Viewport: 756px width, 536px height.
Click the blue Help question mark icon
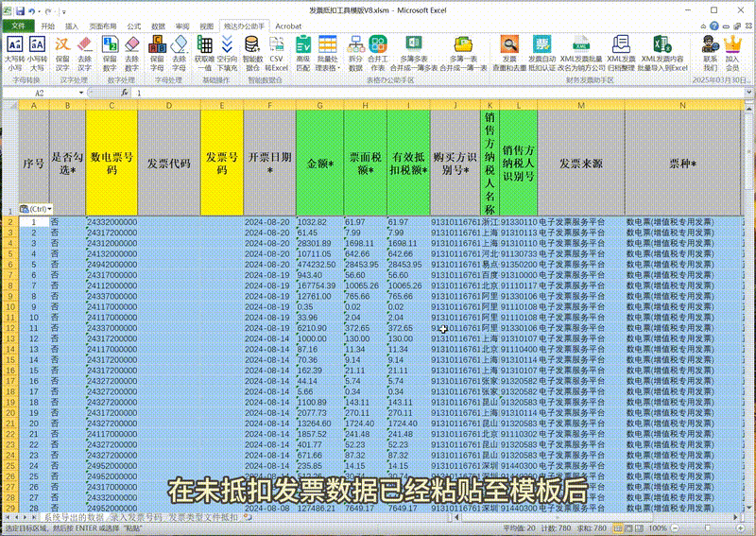[714, 26]
